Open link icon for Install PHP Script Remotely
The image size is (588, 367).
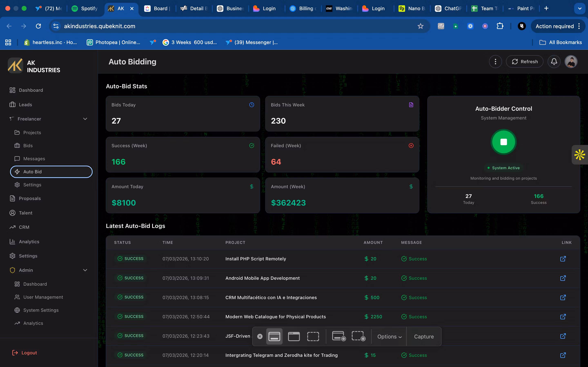(563, 259)
